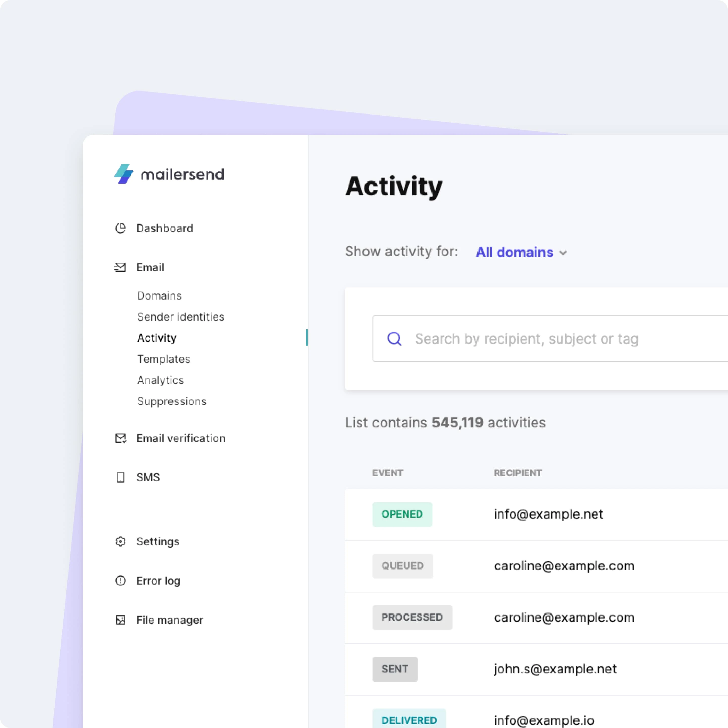Screen dimensions: 728x728
Task: Go to Domains in the sidebar
Action: (159, 296)
